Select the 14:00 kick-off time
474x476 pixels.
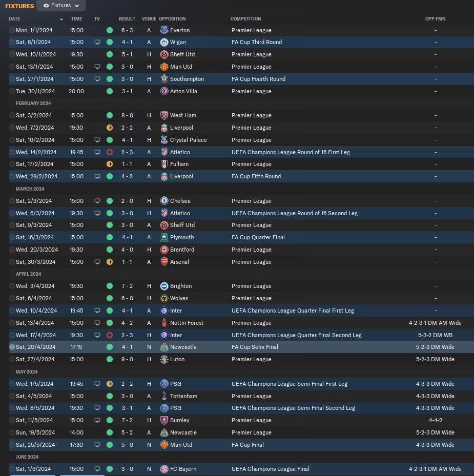[x=76, y=432]
